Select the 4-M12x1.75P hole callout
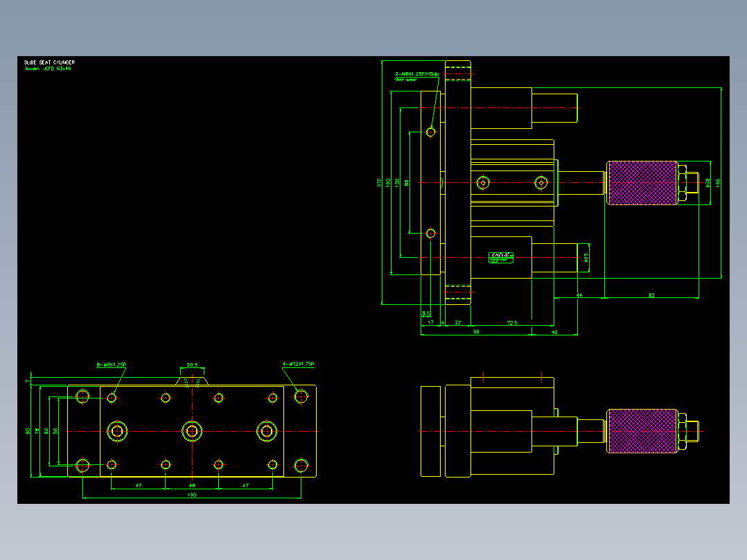 point(298,364)
